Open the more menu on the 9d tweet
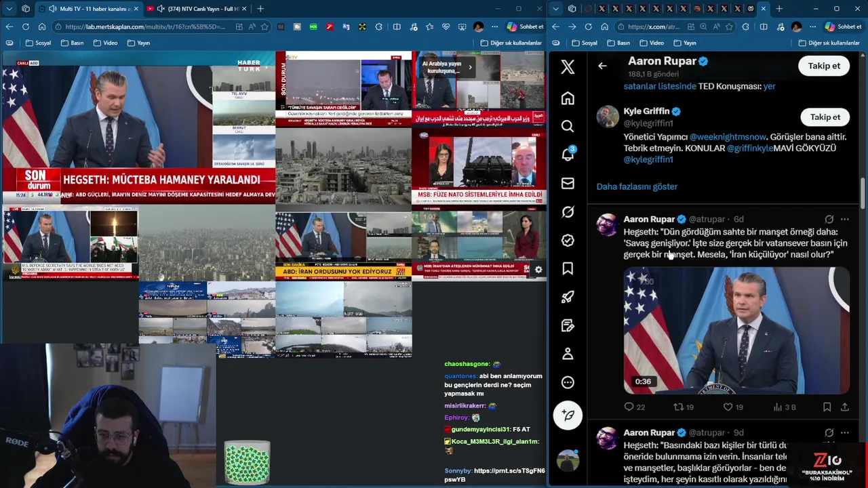868x488 pixels. click(x=844, y=432)
